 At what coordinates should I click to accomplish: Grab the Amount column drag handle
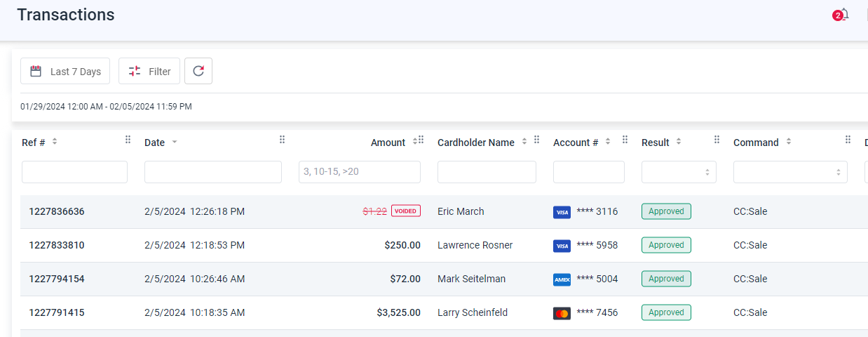(421, 140)
